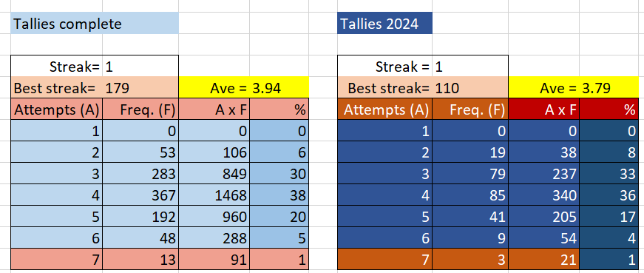Select the 2024 cell containing 340
644x273 pixels.
[543, 195]
